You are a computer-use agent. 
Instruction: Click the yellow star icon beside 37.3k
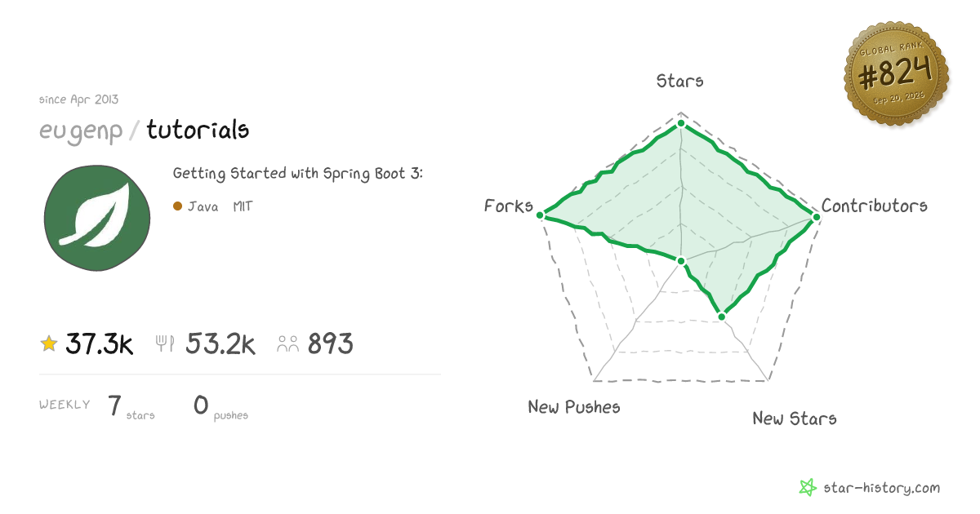pyautogui.click(x=49, y=343)
